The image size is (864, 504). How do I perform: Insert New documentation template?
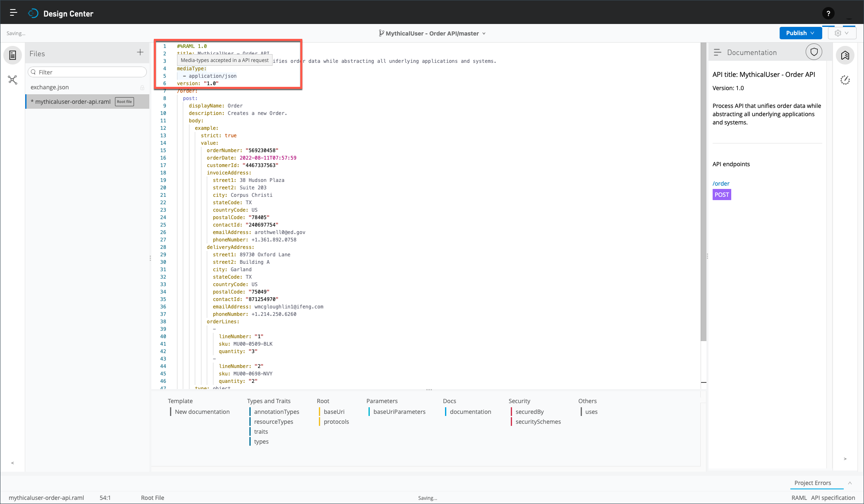click(x=202, y=412)
